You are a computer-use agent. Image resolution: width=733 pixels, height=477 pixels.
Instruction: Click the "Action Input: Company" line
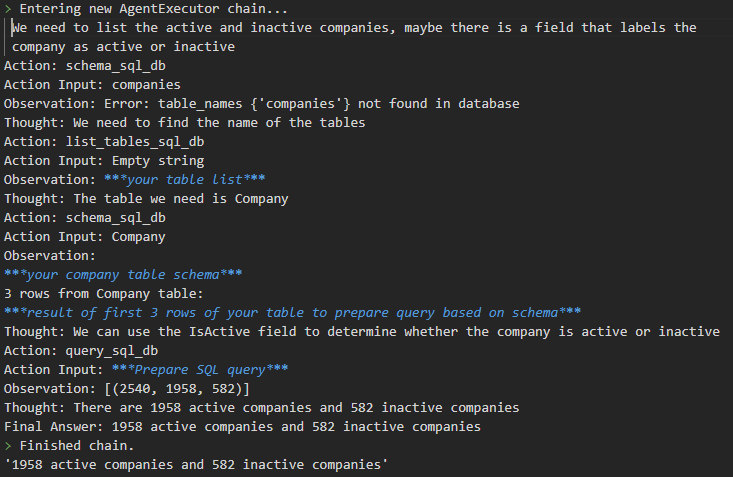coord(85,237)
